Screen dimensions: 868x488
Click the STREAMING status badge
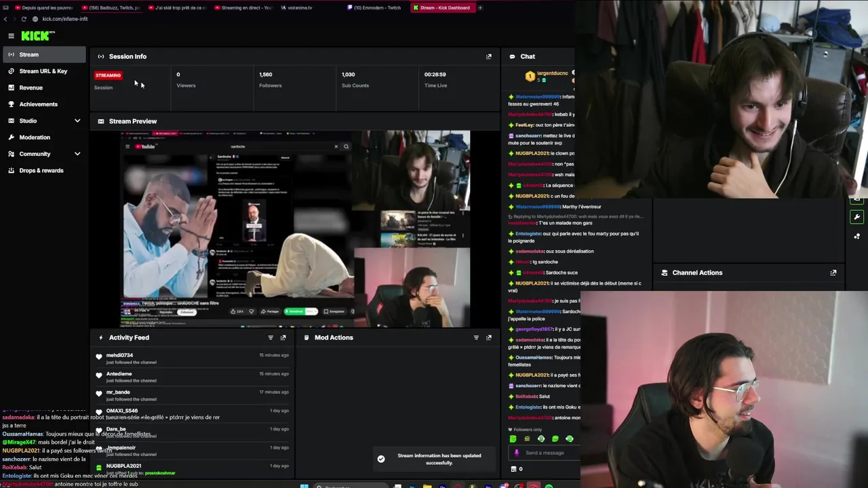point(108,75)
